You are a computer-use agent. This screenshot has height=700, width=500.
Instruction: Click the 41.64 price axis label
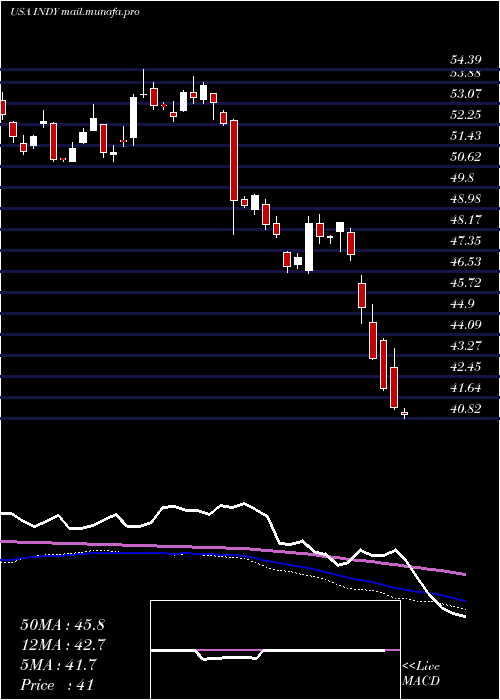[465, 388]
